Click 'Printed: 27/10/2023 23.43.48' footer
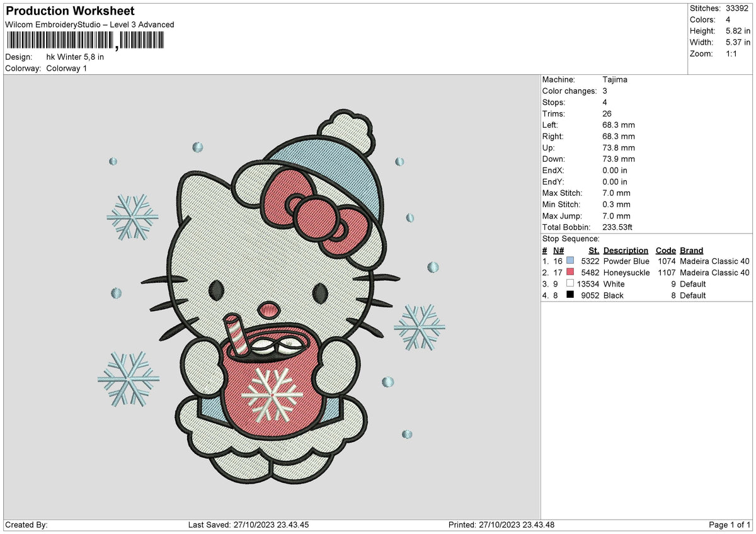This screenshot has width=756, height=534. (501, 525)
